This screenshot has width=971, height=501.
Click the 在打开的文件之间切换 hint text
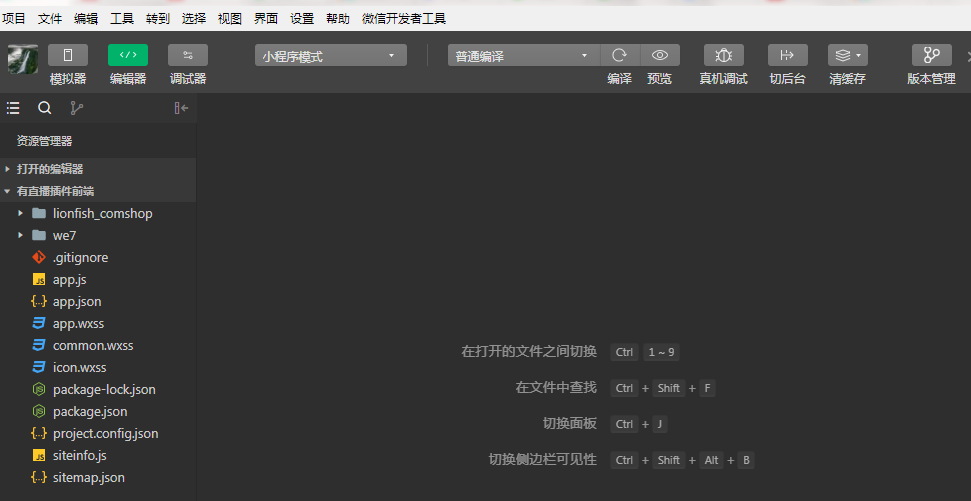click(x=529, y=352)
